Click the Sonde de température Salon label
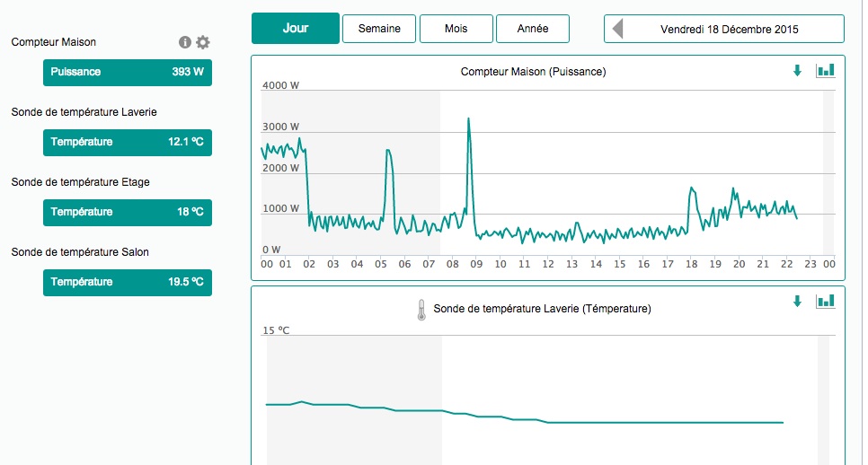The width and height of the screenshot is (868, 465). coord(80,252)
